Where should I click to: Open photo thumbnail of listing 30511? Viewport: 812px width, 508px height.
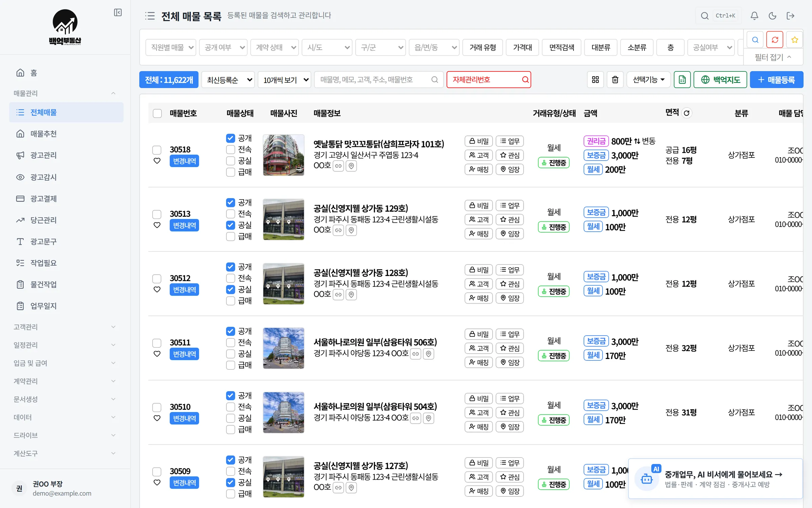[x=284, y=348]
